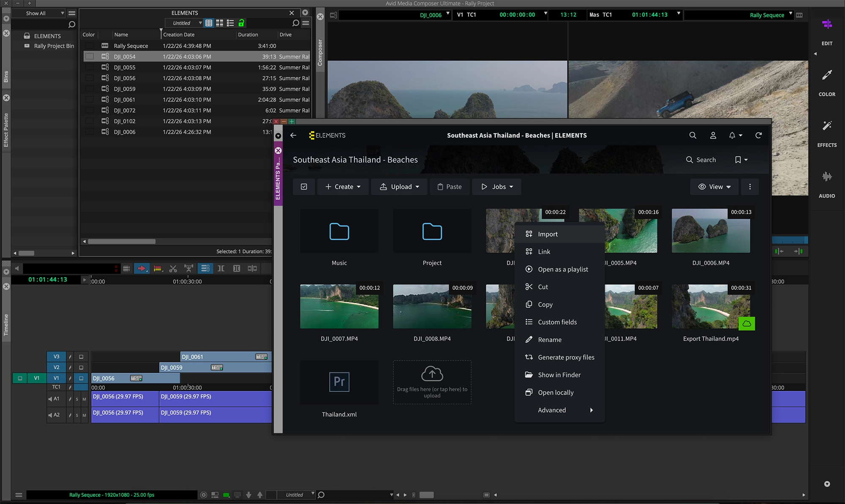Click the scissors Add Edit icon
Screen dimensions: 845x504
173,268
